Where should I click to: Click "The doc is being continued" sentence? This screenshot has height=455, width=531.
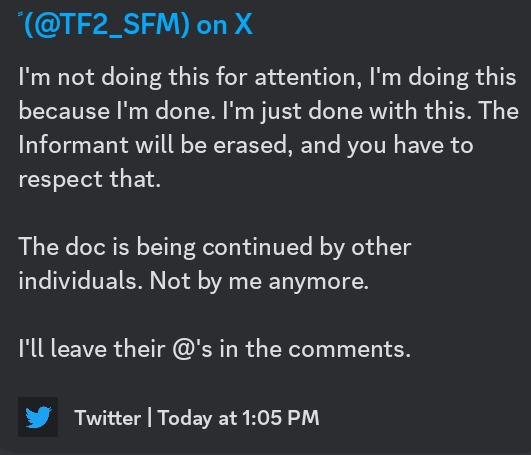tap(165, 247)
